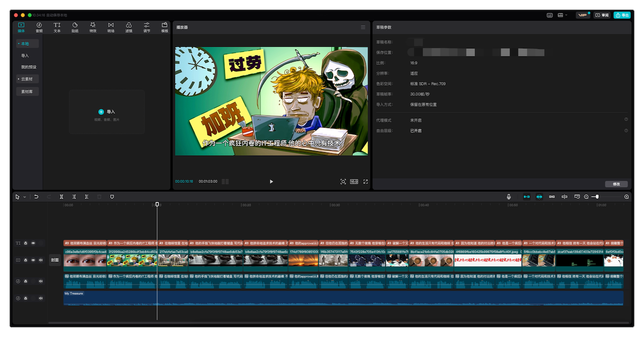
Task: Hide the text subtitle track
Action: pos(33,243)
